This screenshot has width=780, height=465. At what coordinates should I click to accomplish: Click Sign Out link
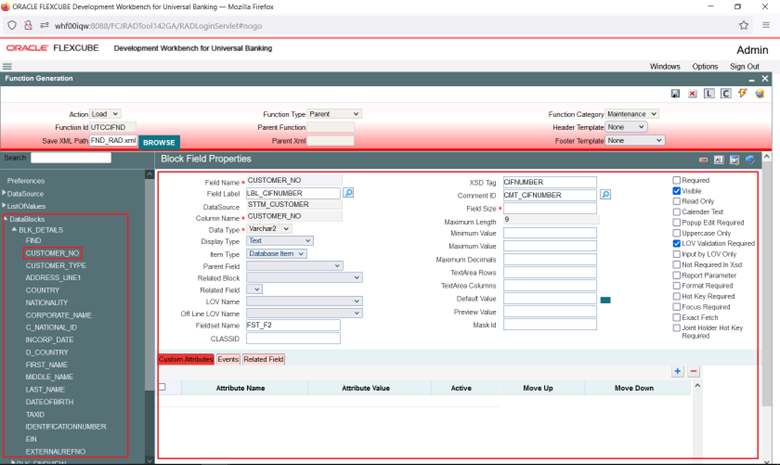click(745, 66)
